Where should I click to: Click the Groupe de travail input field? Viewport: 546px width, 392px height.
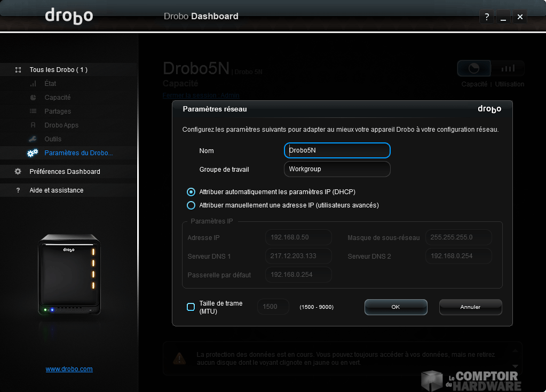[x=337, y=169]
